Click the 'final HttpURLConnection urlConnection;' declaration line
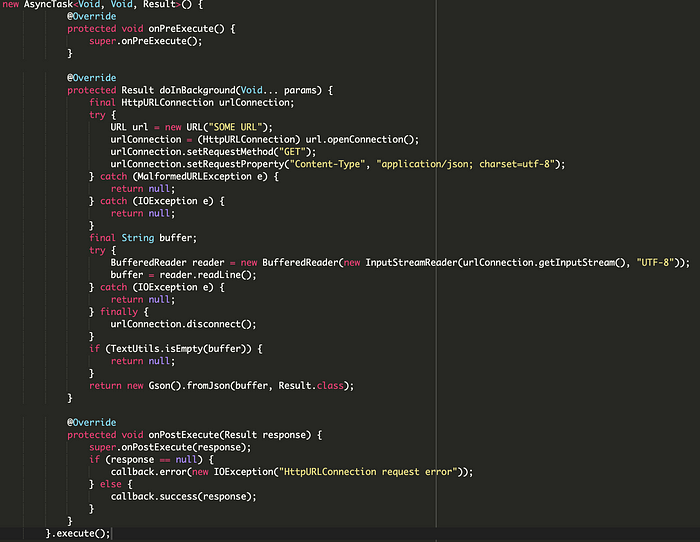Screen dimensions: 700x542 click(x=192, y=103)
